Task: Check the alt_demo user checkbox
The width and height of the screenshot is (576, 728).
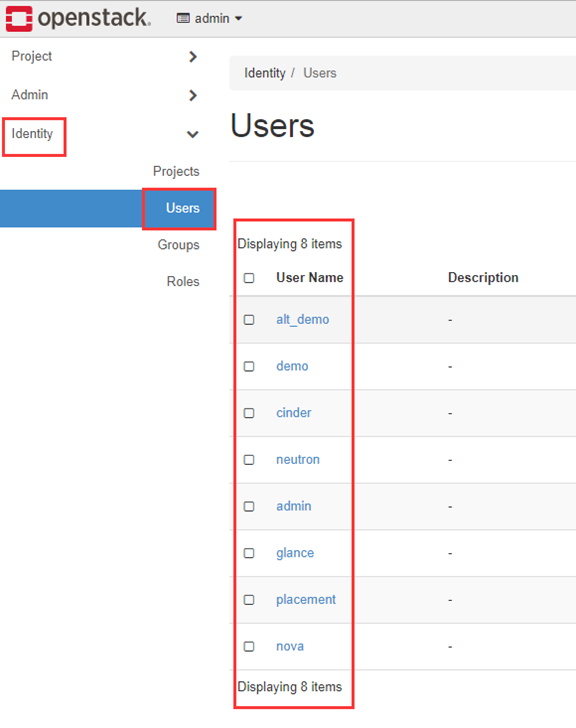Action: click(x=249, y=320)
